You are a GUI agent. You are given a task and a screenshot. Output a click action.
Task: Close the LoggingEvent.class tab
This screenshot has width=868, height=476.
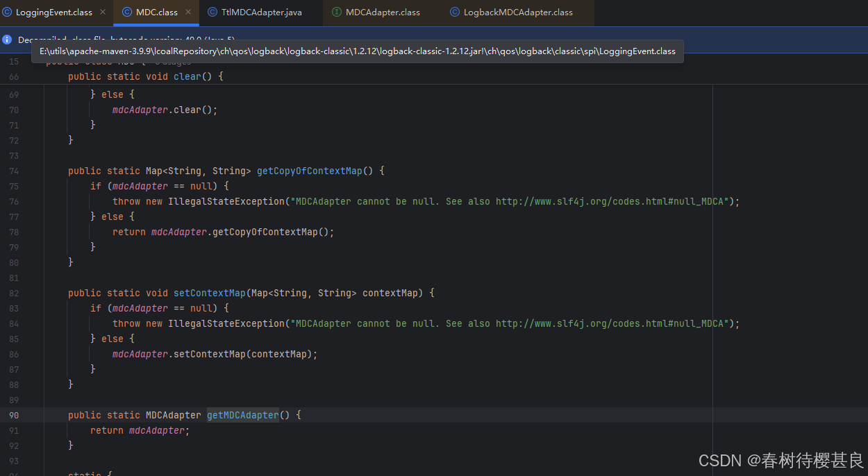point(103,12)
